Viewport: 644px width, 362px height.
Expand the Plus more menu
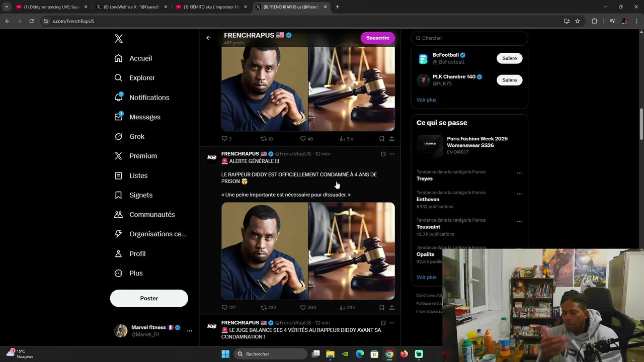(129, 274)
